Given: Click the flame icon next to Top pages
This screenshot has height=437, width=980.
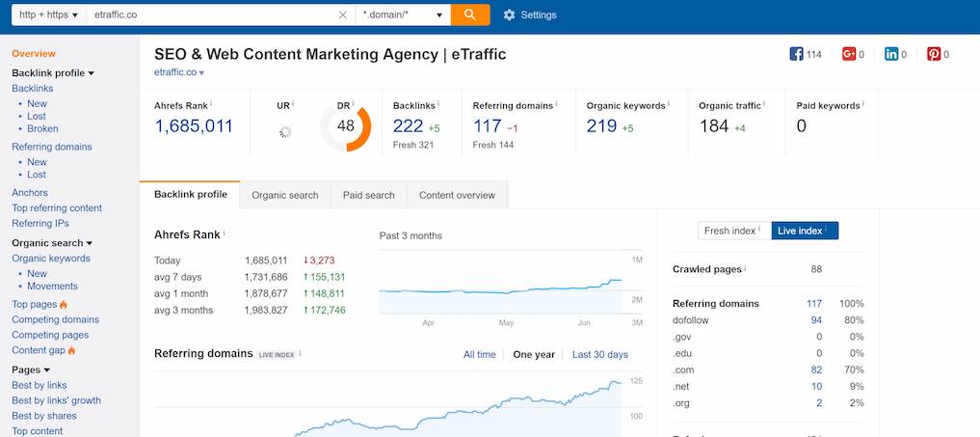Looking at the screenshot, I should (64, 304).
